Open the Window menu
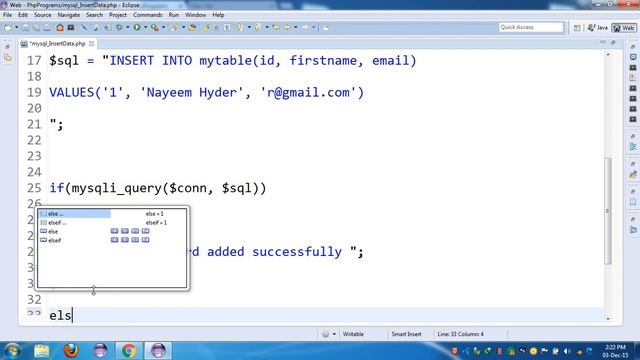Image resolution: width=640 pixels, height=360 pixels. click(x=195, y=15)
